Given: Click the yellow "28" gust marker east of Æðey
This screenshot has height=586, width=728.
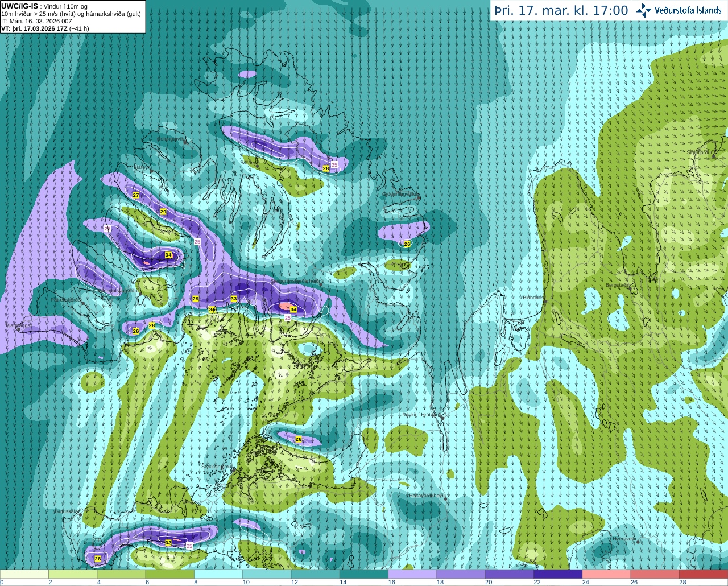Looking at the screenshot, I should pyautogui.click(x=326, y=168).
